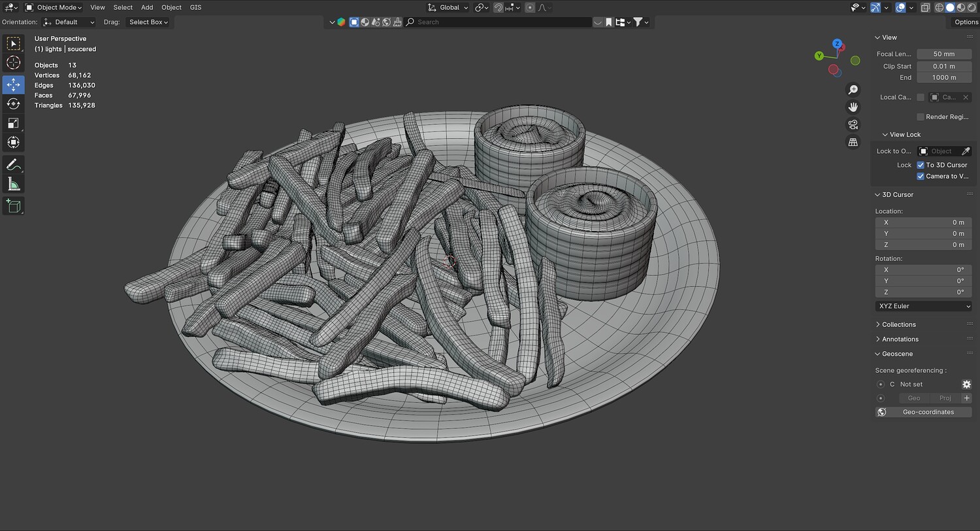Collapse the View panel
Viewport: 980px width, 531px height.
(878, 38)
